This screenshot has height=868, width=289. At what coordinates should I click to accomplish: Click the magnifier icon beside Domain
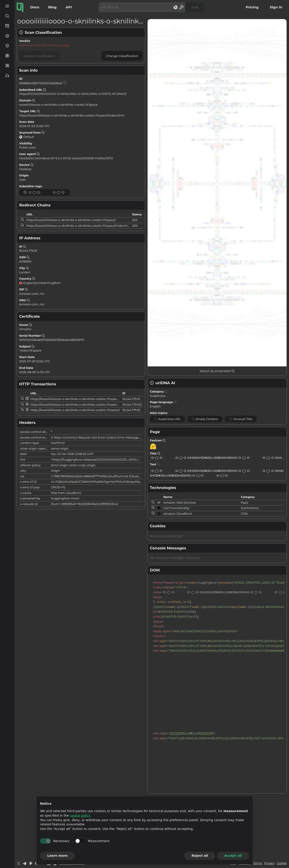point(33,101)
